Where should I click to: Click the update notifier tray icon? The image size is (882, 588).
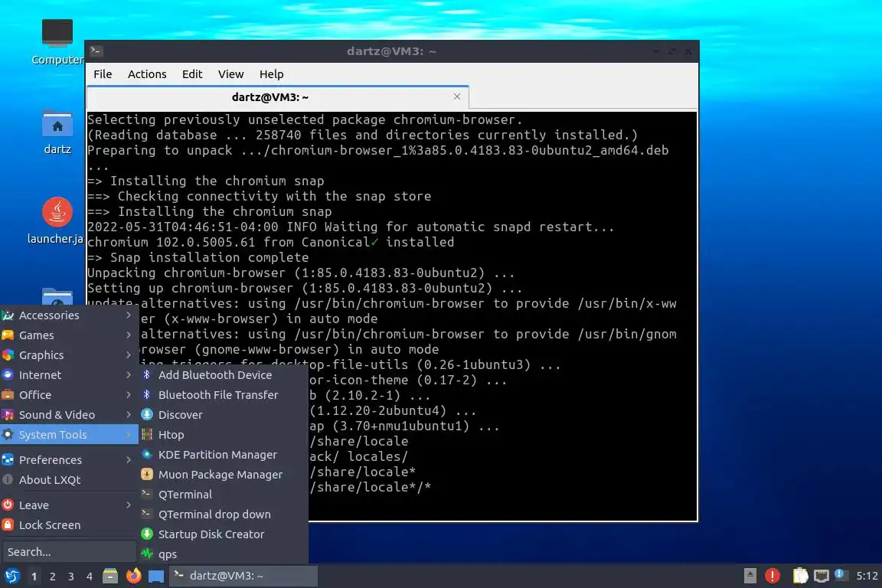pyautogui.click(x=839, y=574)
